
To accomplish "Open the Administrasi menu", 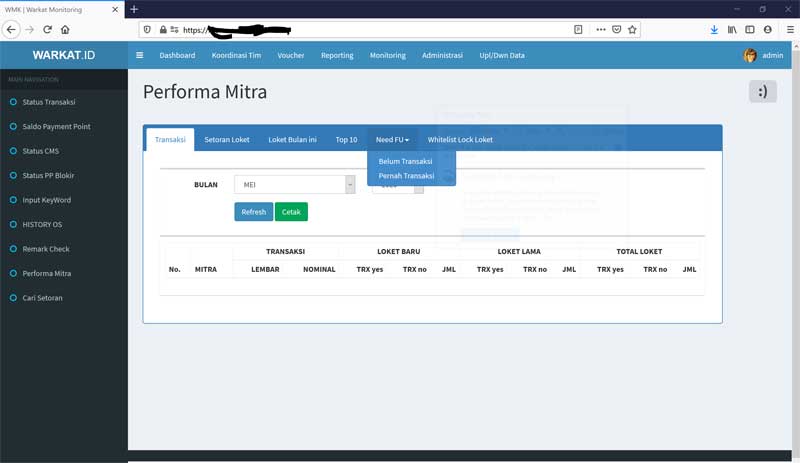I will point(442,55).
